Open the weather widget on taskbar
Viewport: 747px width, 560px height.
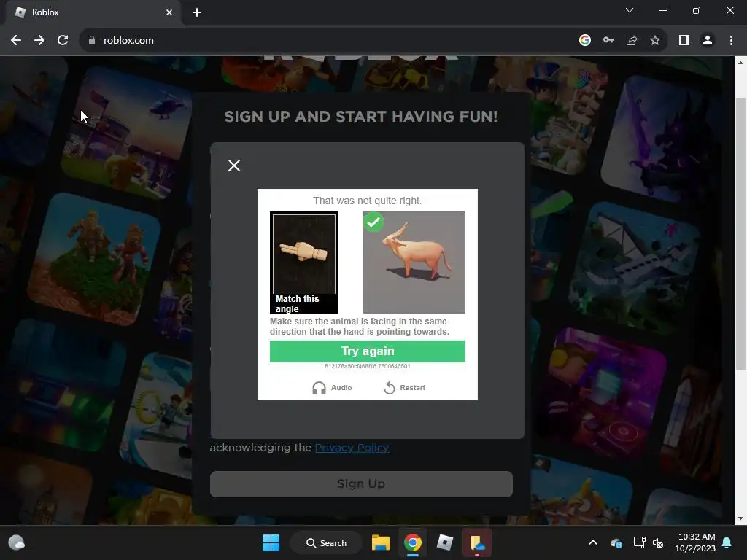coord(17,542)
